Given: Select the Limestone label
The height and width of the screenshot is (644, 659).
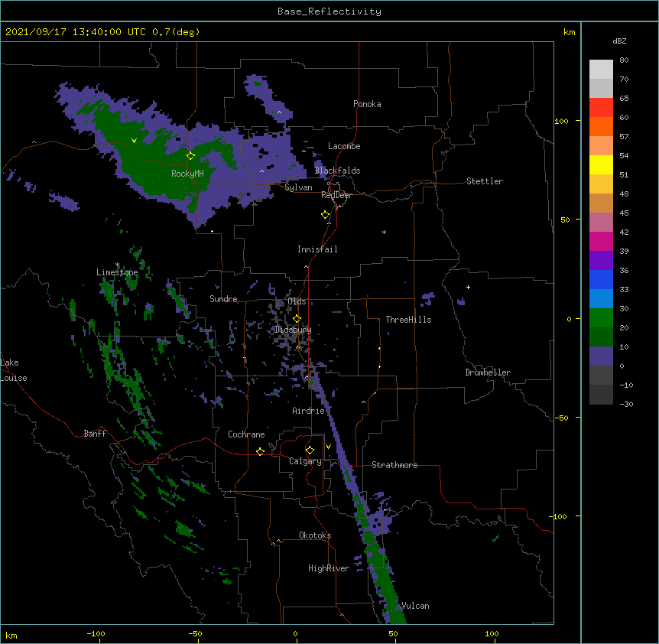Looking at the screenshot, I should coord(117,272).
